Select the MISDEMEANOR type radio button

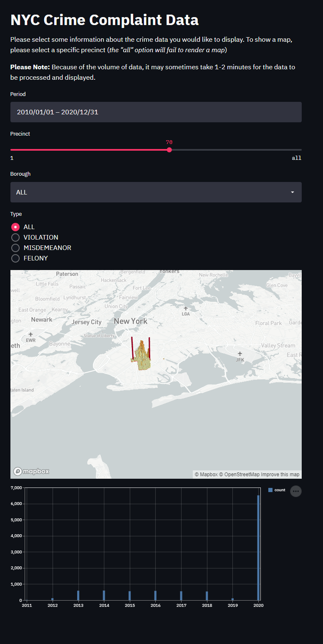click(15, 248)
